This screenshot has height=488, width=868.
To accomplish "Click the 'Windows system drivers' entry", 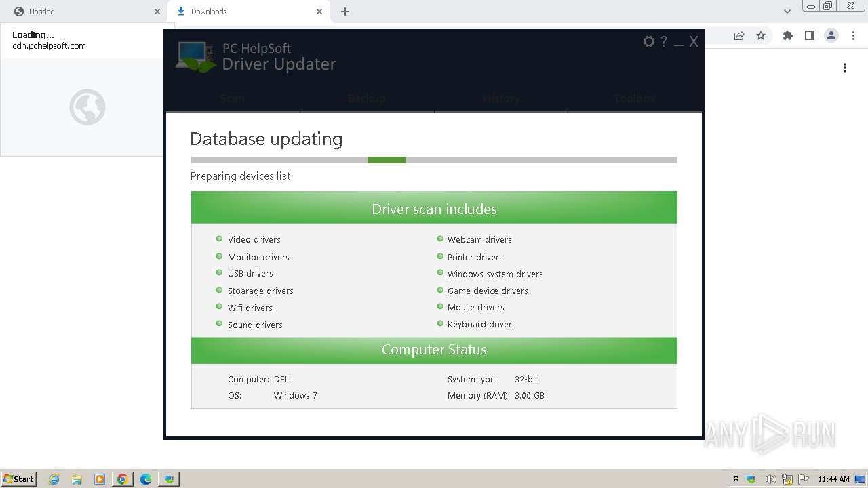I will click(495, 274).
